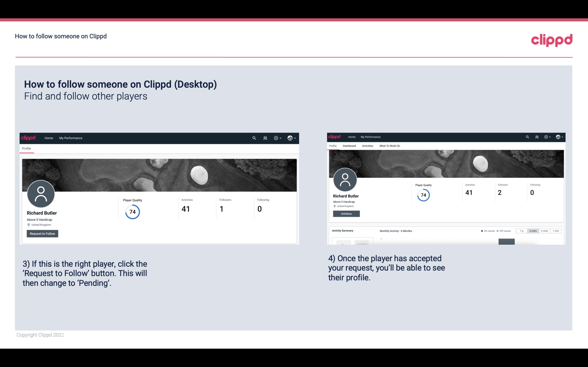Select the 'What To Work On' tab
The height and width of the screenshot is (367, 588).
click(x=390, y=146)
